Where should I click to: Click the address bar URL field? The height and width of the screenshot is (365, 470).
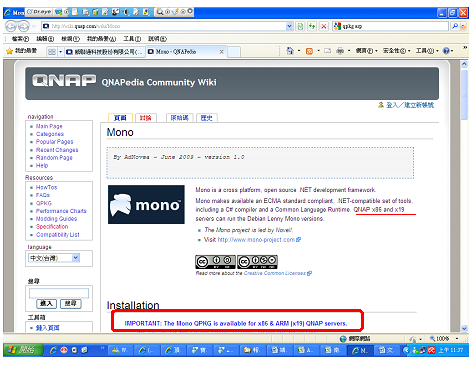click(163, 26)
